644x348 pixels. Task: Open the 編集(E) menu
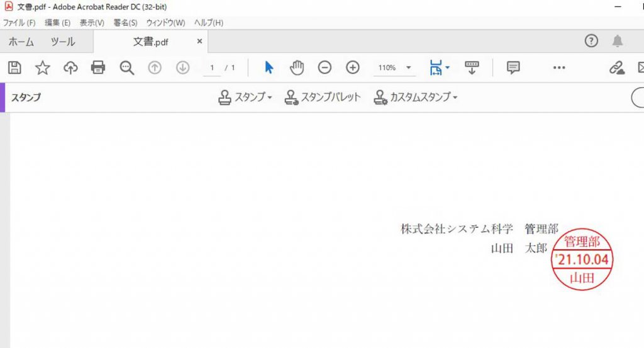(x=57, y=23)
